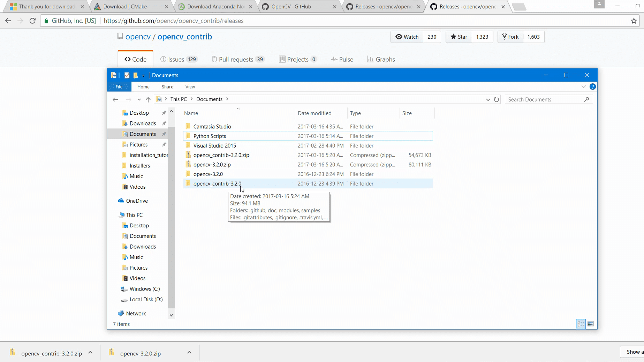Select Downloads under Quick access

point(143,123)
